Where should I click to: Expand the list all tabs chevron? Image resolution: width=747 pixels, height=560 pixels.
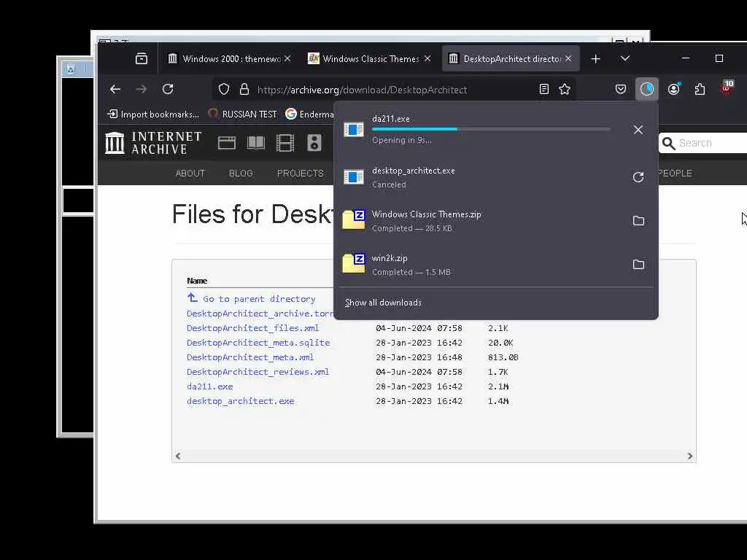point(625,58)
